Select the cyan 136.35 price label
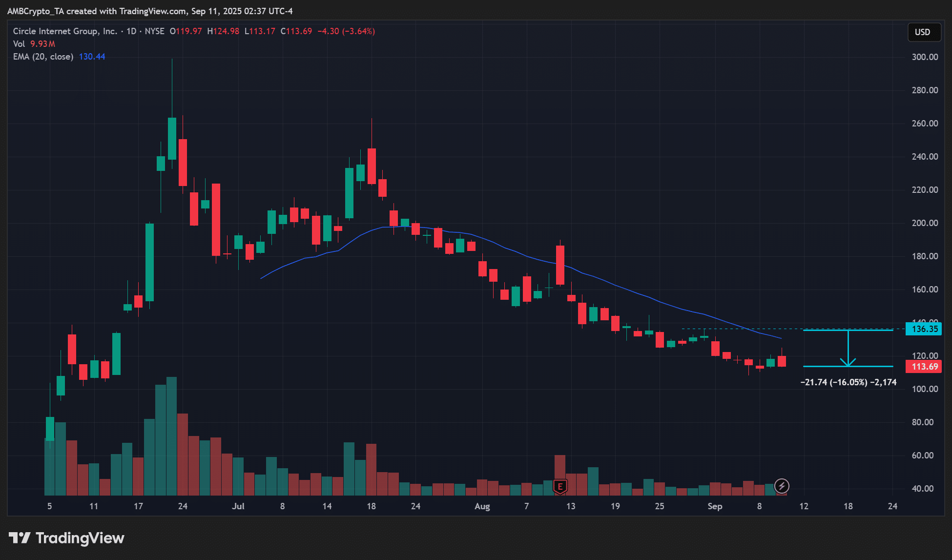This screenshot has height=560, width=952. click(924, 329)
